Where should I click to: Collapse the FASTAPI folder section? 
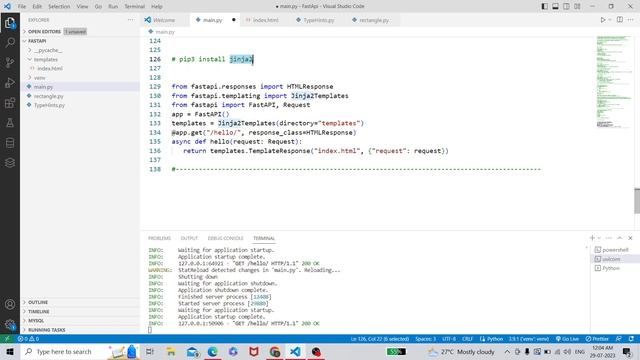tap(37, 41)
